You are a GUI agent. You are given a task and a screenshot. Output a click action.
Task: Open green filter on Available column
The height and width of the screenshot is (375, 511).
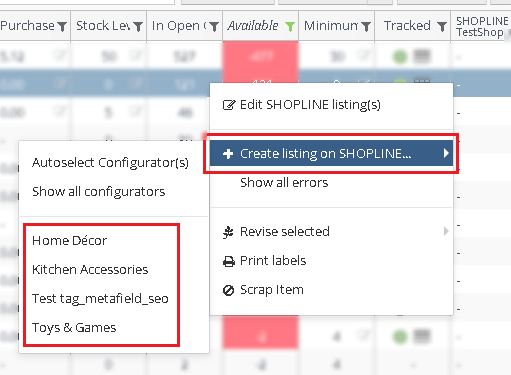[290, 26]
